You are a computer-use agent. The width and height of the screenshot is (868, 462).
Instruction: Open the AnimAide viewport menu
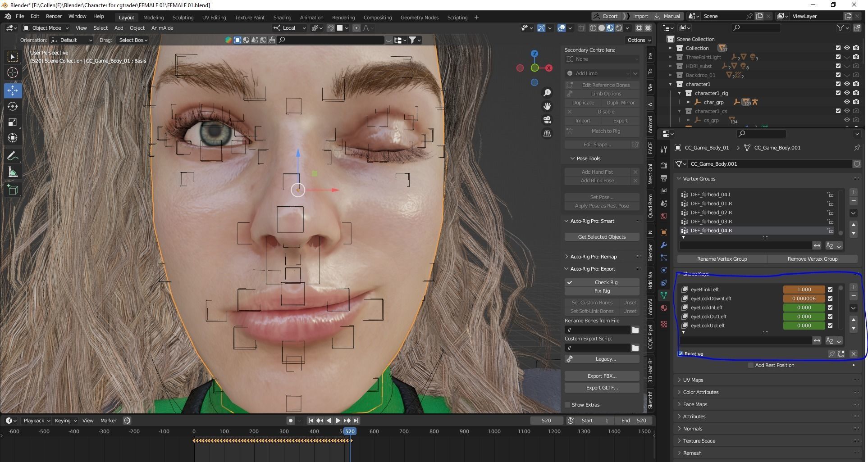click(162, 28)
